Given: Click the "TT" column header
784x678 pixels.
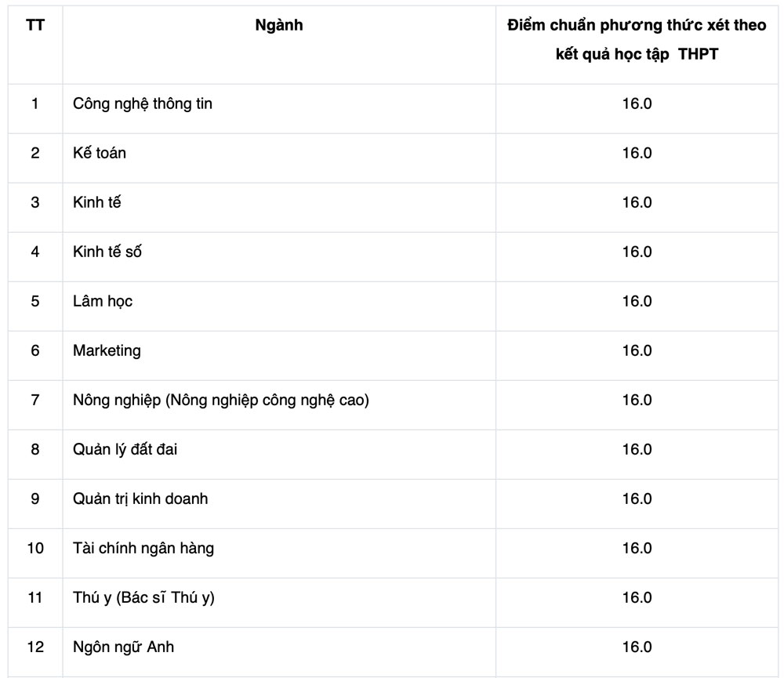Looking at the screenshot, I should pos(35,26).
